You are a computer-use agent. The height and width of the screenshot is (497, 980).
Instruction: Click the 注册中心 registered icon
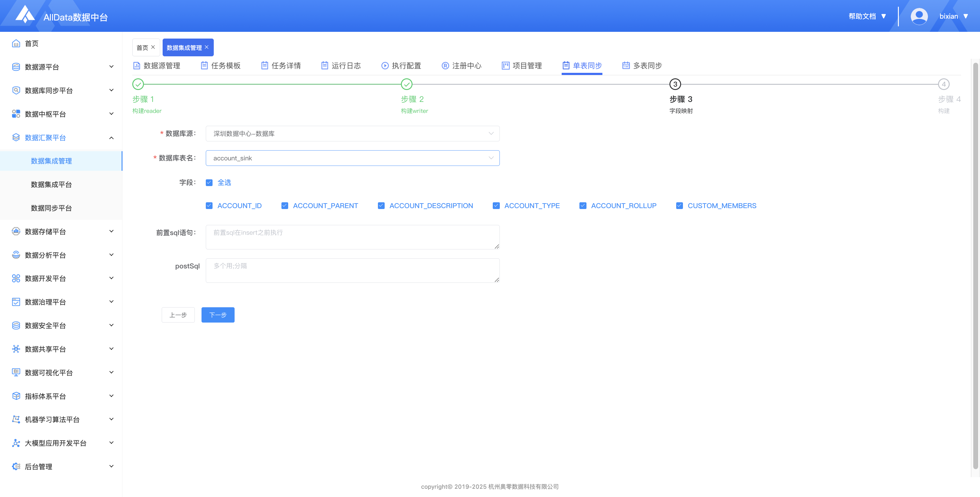(445, 66)
